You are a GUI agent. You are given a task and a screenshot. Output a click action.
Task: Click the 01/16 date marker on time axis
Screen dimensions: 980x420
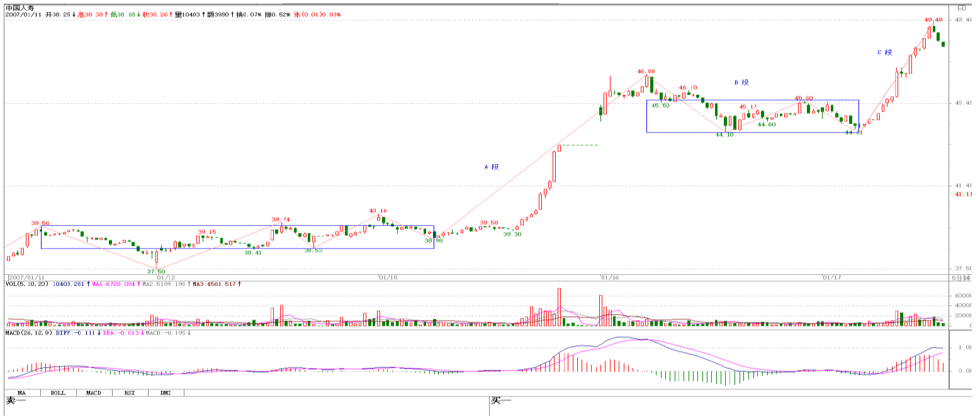click(609, 277)
